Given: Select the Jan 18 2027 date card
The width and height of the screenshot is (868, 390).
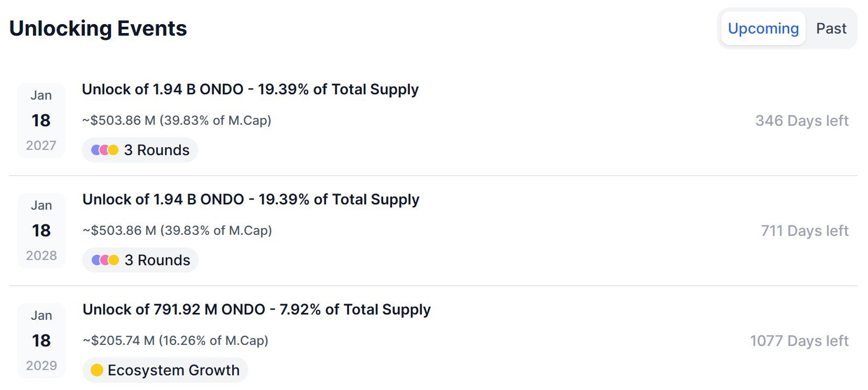Looking at the screenshot, I should (x=41, y=121).
